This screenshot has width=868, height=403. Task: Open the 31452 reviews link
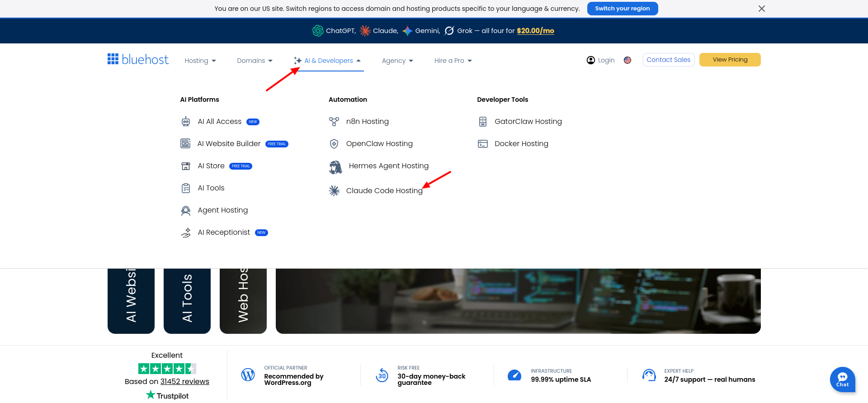coord(185,382)
